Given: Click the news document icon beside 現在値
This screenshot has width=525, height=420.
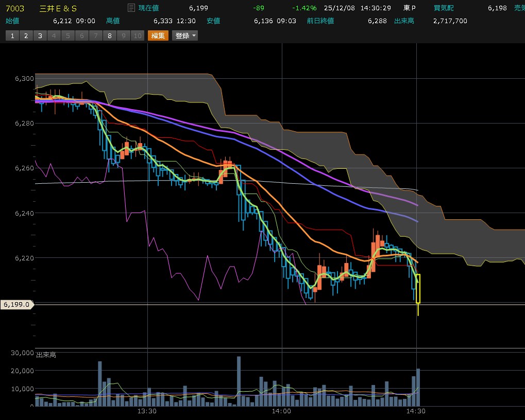Looking at the screenshot, I should click(x=131, y=8).
